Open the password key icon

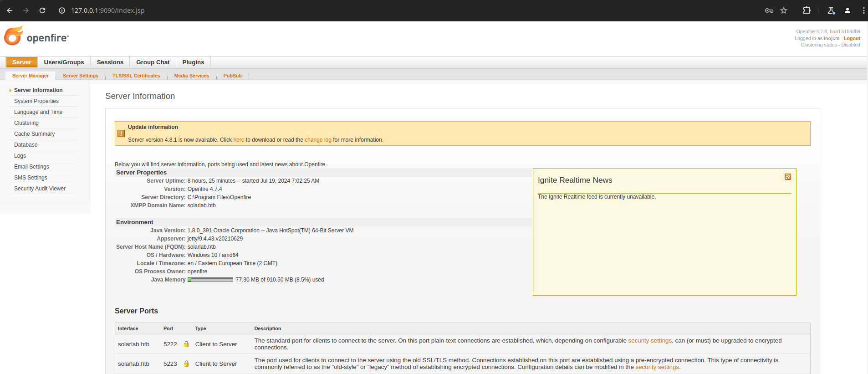769,10
